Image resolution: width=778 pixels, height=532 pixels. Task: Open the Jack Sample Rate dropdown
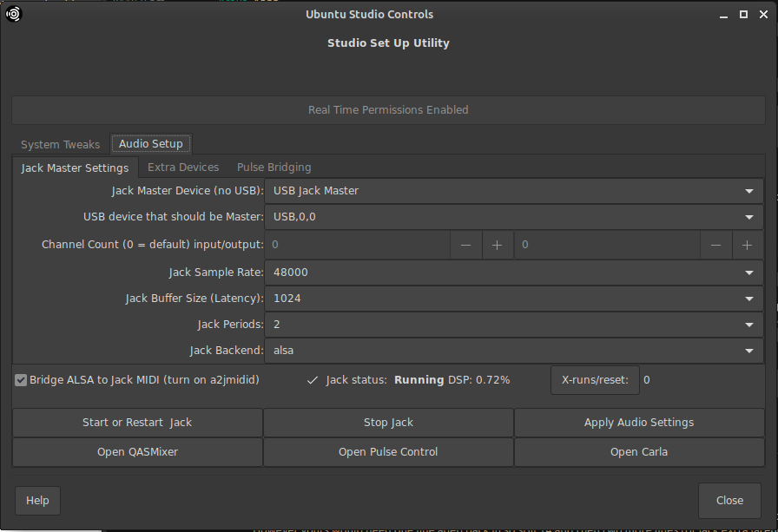[513, 273]
